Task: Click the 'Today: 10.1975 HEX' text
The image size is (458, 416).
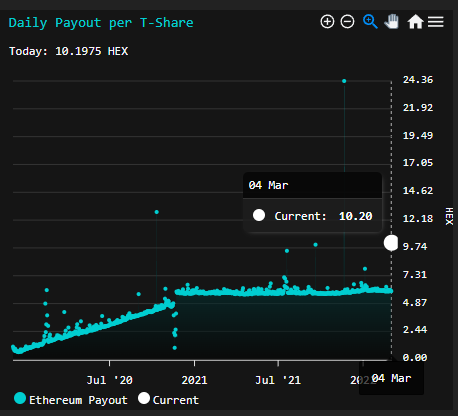Action: click(69, 51)
